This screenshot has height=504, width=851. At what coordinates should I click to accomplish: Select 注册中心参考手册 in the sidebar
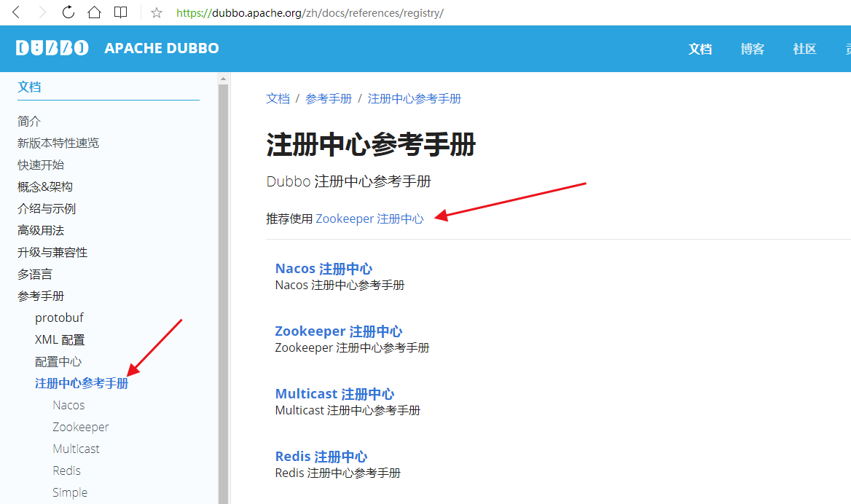pos(82,384)
